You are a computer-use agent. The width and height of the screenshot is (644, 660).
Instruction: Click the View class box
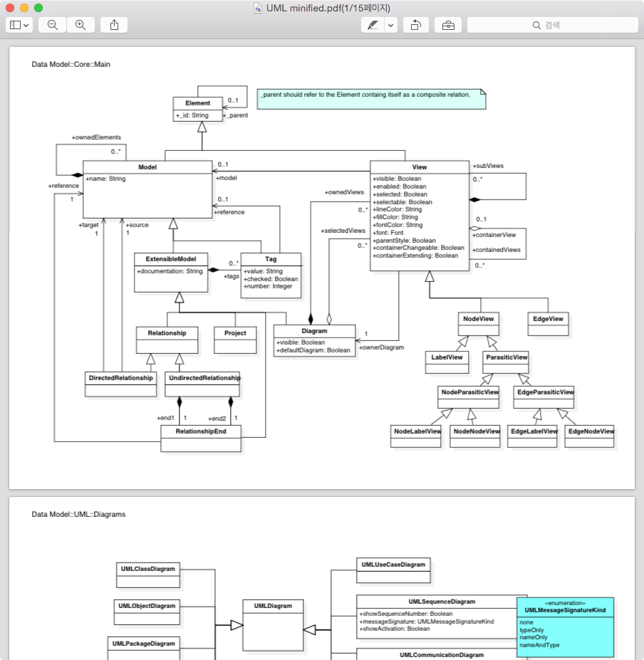click(x=419, y=214)
